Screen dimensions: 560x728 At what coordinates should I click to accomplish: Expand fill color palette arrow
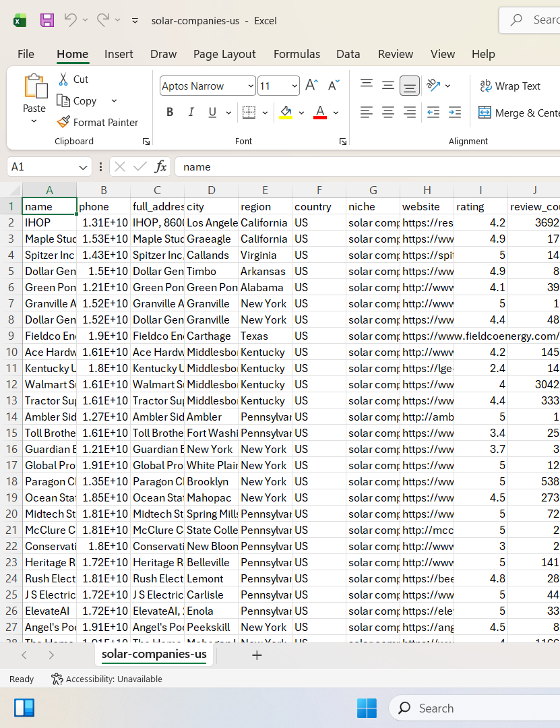click(x=301, y=113)
